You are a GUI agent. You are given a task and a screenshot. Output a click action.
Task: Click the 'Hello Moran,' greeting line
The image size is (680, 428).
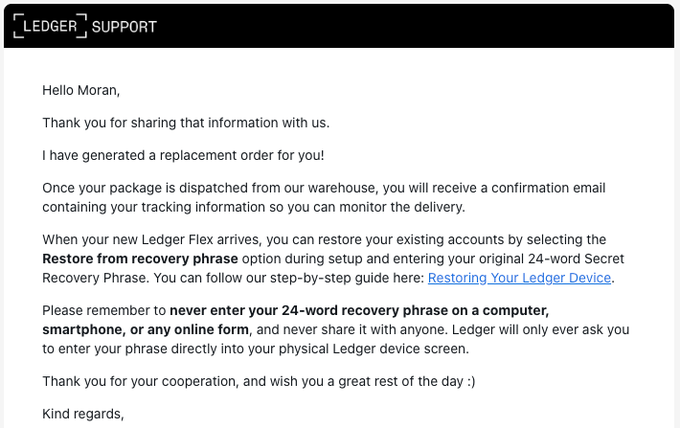tap(81, 90)
